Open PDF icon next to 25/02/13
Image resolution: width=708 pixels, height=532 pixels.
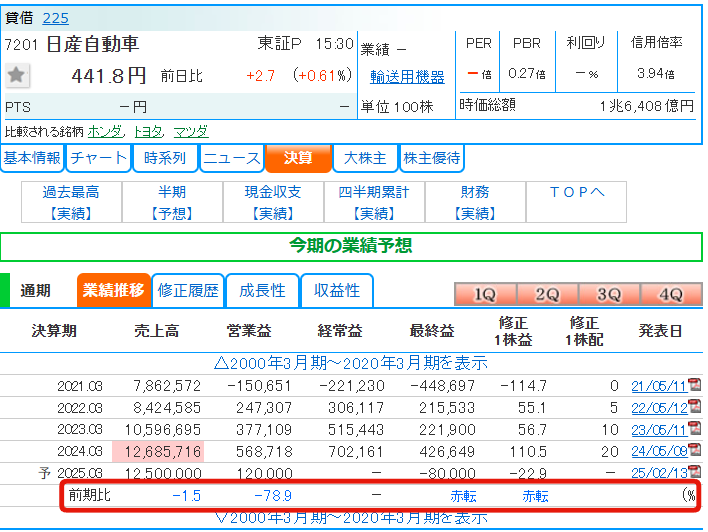tap(694, 474)
